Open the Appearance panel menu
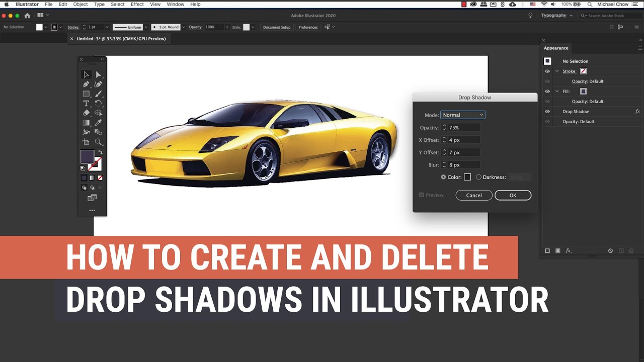Viewport: 644px width, 362px height. coord(640,48)
